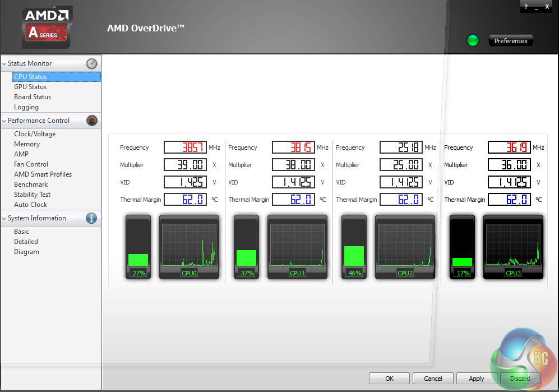Viewport: 559px width, 392px height.
Task: Click the AMD A Series logo
Action: tap(47, 27)
